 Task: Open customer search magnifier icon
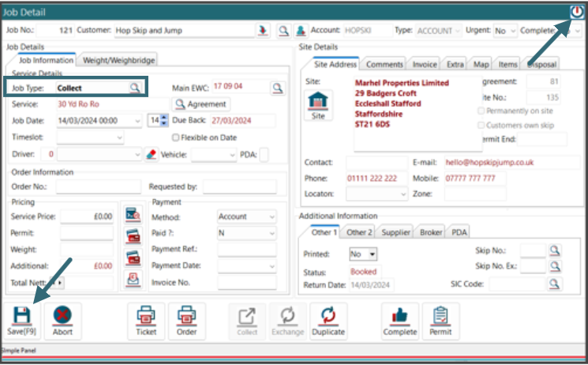(x=284, y=30)
